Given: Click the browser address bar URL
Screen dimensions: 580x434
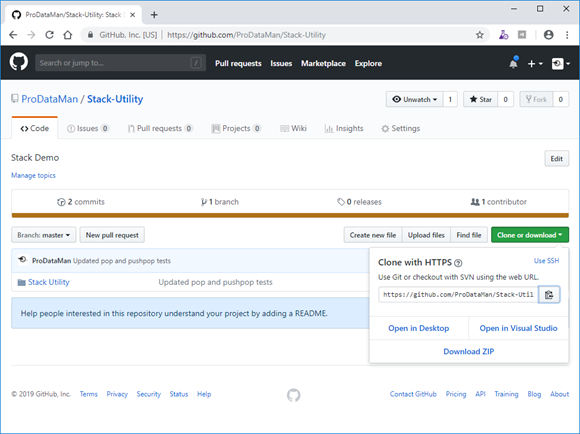Looking at the screenshot, I should point(246,35).
